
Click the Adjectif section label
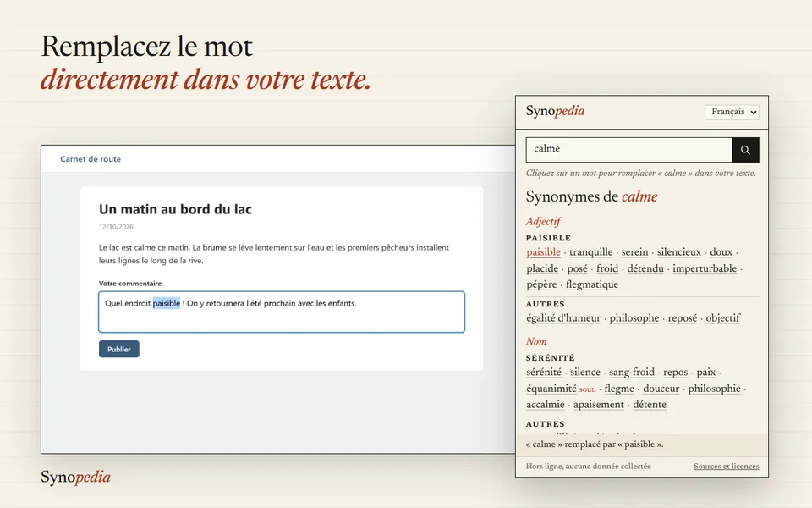544,221
